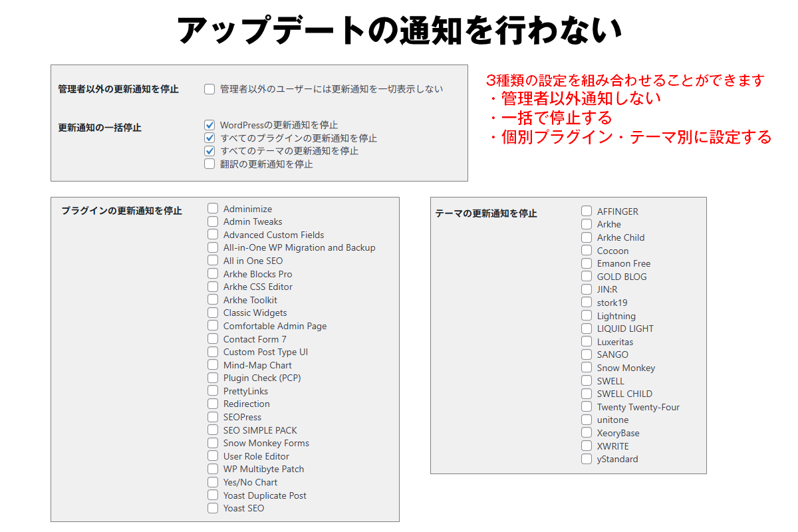The image size is (798, 532).
Task: Select the All in One SEO checkbox
Action: coord(213,261)
